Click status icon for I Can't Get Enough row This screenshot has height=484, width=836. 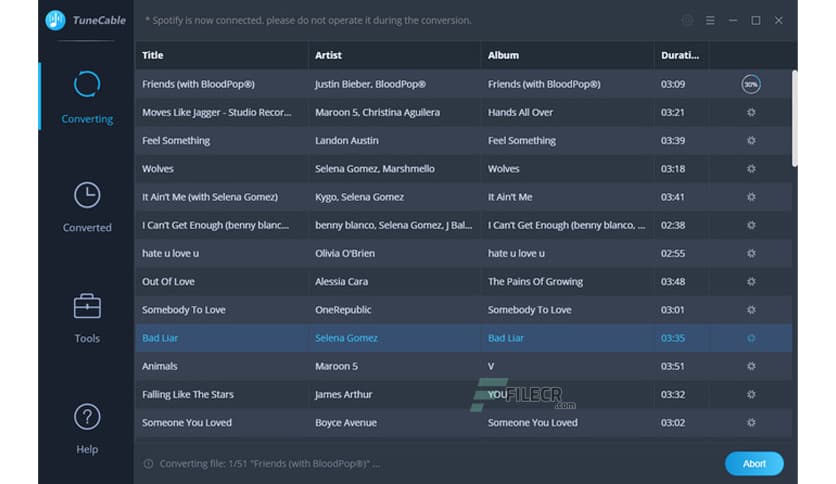(x=751, y=225)
